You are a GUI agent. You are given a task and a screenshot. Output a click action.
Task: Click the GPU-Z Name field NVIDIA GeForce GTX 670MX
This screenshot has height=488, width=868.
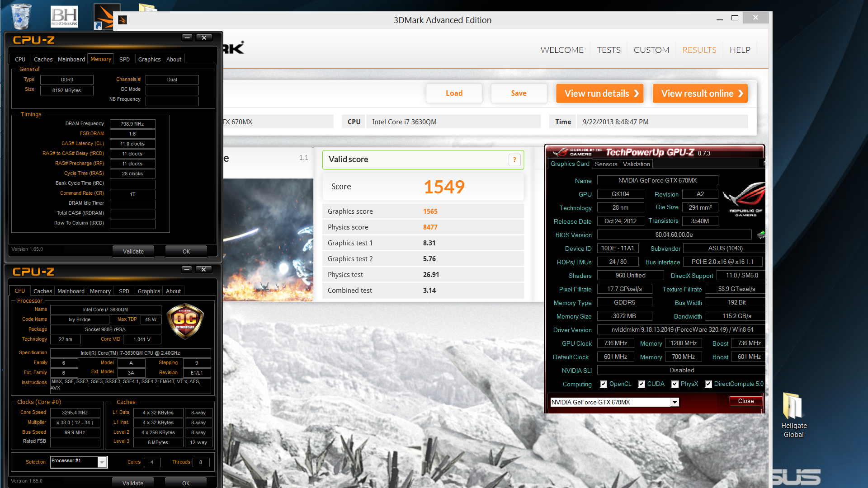coord(657,180)
